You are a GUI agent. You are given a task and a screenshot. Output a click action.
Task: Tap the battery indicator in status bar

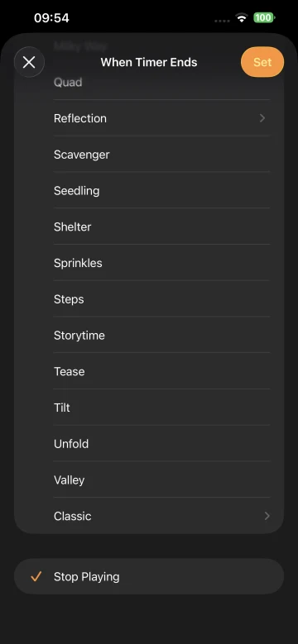coord(264,17)
